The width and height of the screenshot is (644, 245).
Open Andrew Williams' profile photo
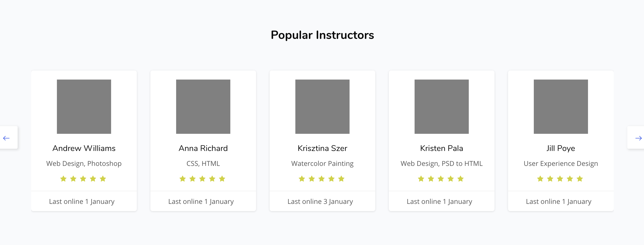(84, 107)
